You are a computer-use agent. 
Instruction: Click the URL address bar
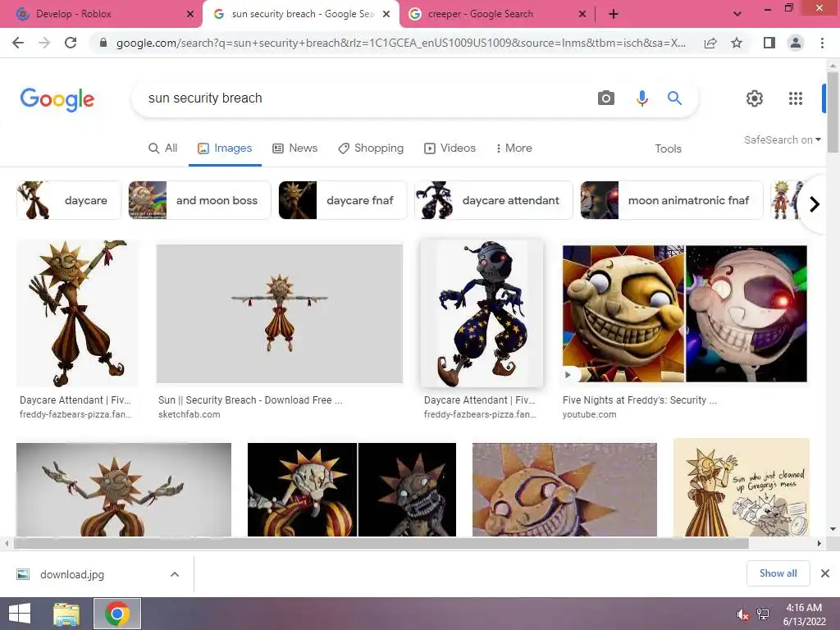pos(400,43)
